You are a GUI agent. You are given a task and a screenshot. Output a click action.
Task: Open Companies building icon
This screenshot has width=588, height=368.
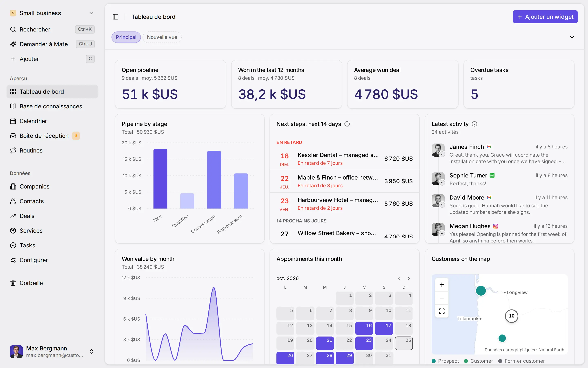[13, 186]
